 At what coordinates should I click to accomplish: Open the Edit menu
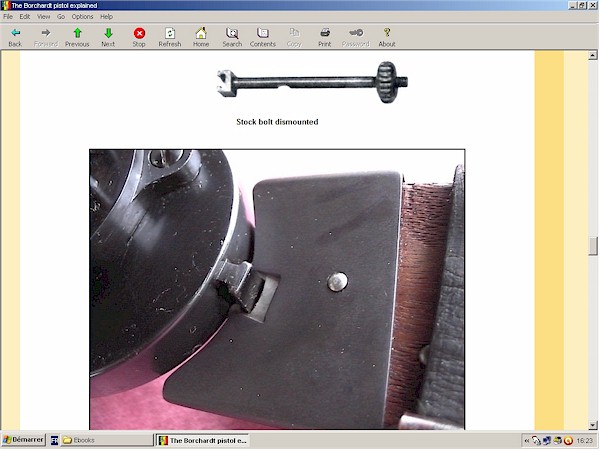[25, 16]
